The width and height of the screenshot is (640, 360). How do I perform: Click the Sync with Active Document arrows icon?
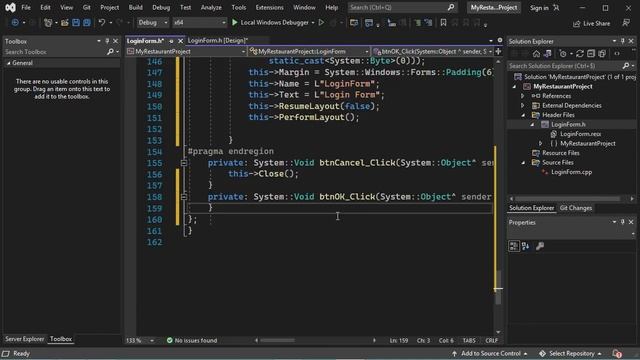pyautogui.click(x=580, y=54)
